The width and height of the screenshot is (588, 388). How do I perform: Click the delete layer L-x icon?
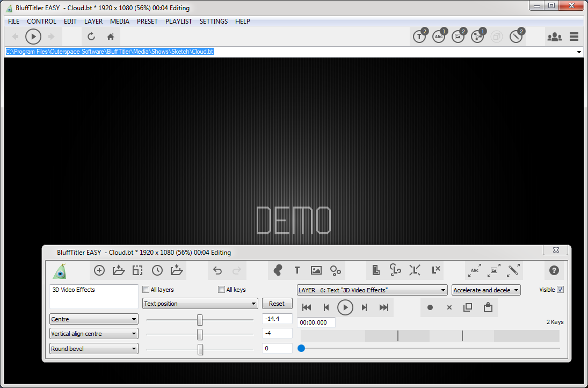pos(435,270)
